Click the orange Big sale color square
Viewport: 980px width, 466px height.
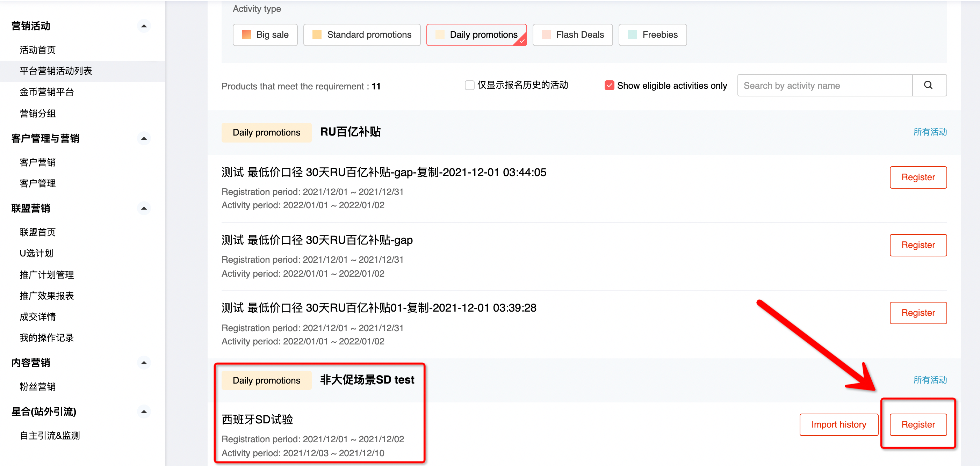246,35
